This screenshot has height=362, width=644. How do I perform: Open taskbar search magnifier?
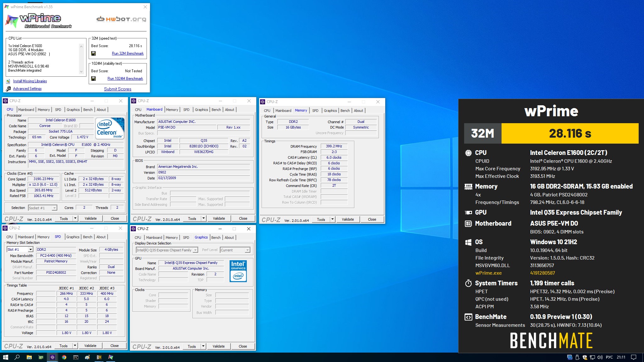click(x=17, y=357)
